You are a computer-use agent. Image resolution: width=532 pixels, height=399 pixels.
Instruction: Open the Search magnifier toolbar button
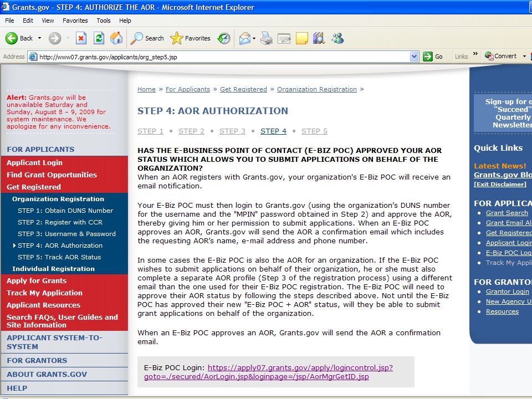coord(147,38)
